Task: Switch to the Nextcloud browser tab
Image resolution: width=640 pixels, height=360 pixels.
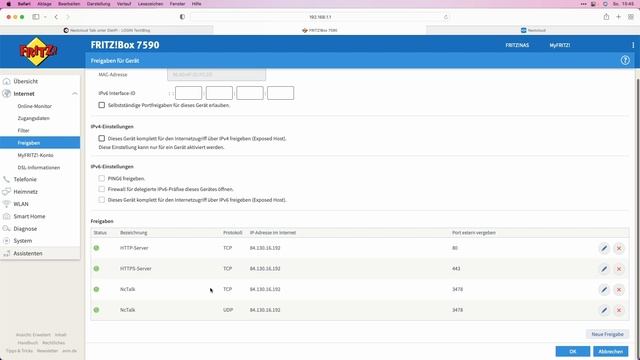Action: (x=533, y=30)
